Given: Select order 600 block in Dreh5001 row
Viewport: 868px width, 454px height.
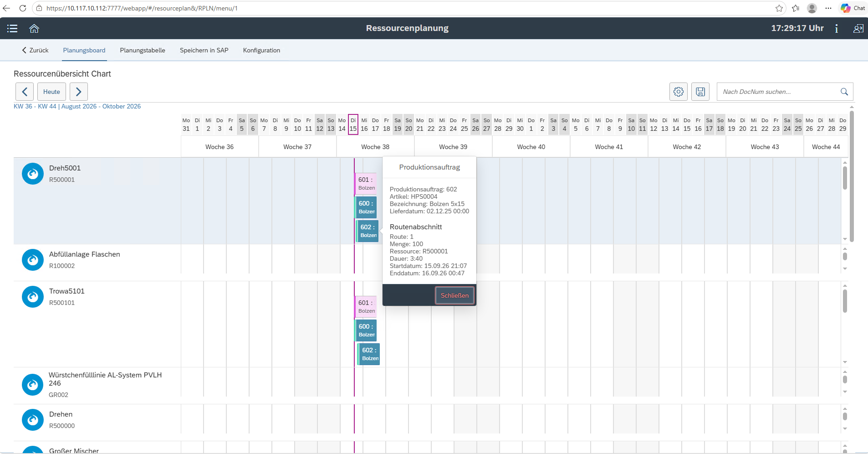Looking at the screenshot, I should (366, 207).
